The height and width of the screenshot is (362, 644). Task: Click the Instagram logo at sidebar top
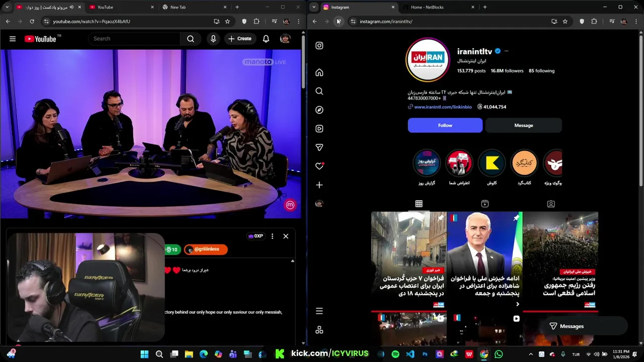point(319,45)
